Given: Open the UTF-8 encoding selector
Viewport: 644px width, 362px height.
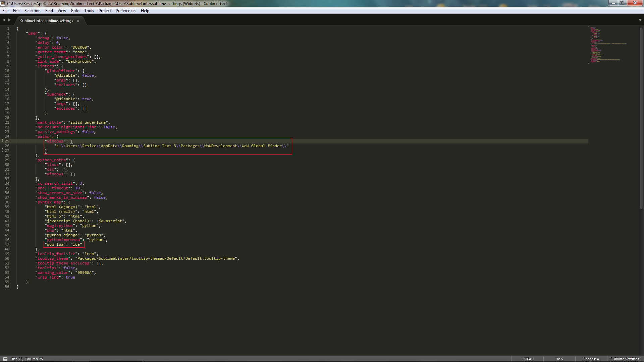Looking at the screenshot, I should 527,359.
